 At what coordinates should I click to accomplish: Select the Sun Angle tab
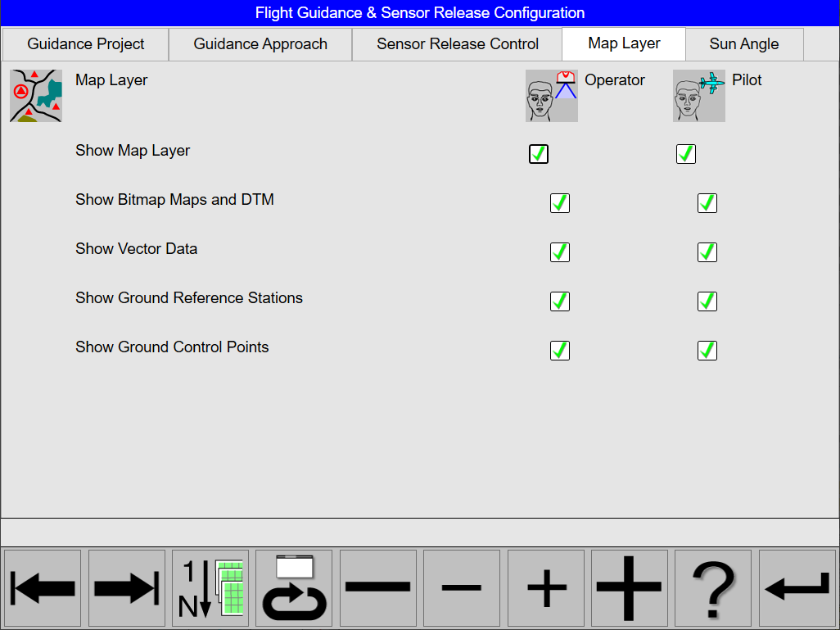pos(743,44)
